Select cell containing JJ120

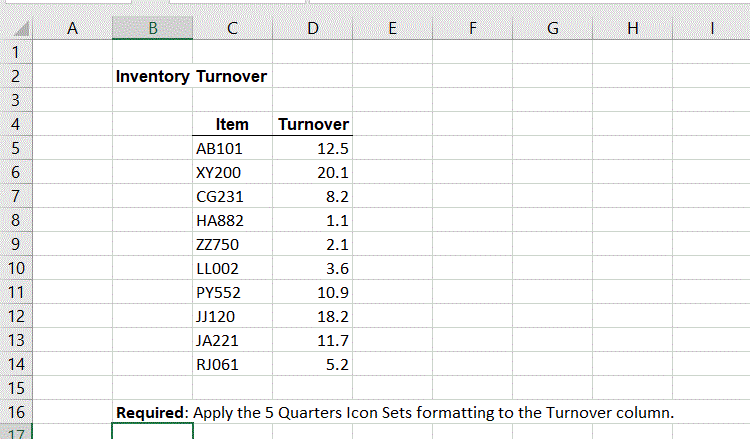pyautogui.click(x=232, y=316)
